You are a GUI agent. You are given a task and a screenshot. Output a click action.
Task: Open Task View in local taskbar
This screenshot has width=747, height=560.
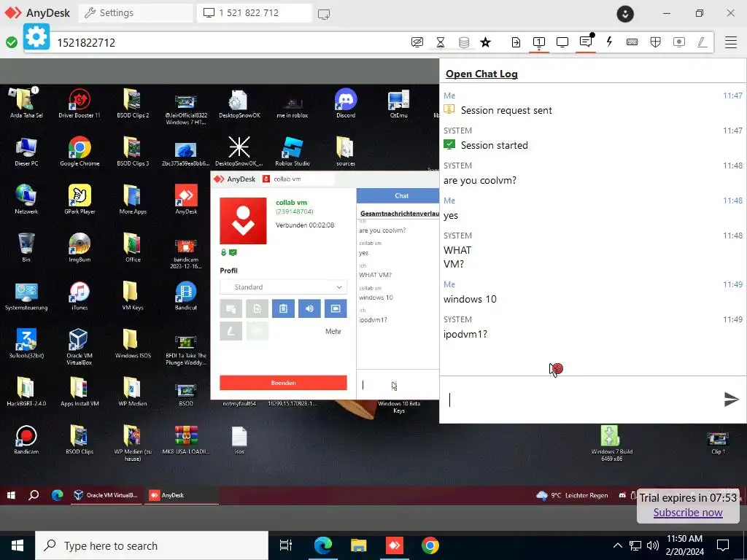(x=286, y=545)
